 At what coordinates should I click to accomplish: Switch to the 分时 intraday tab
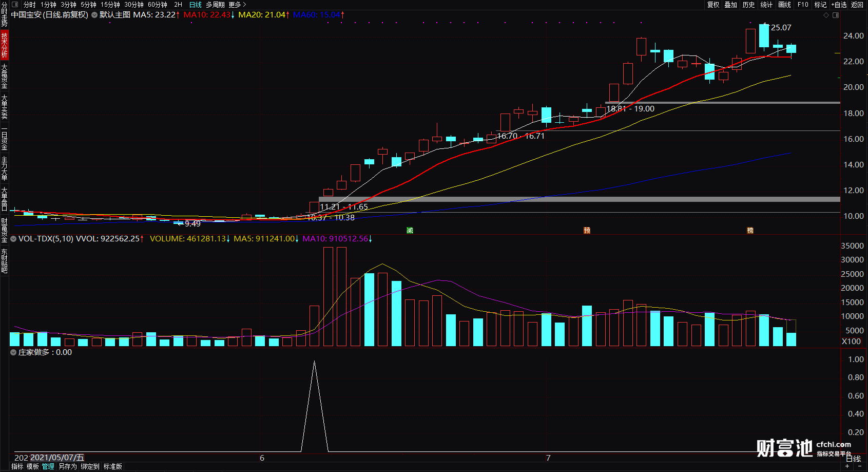point(30,5)
